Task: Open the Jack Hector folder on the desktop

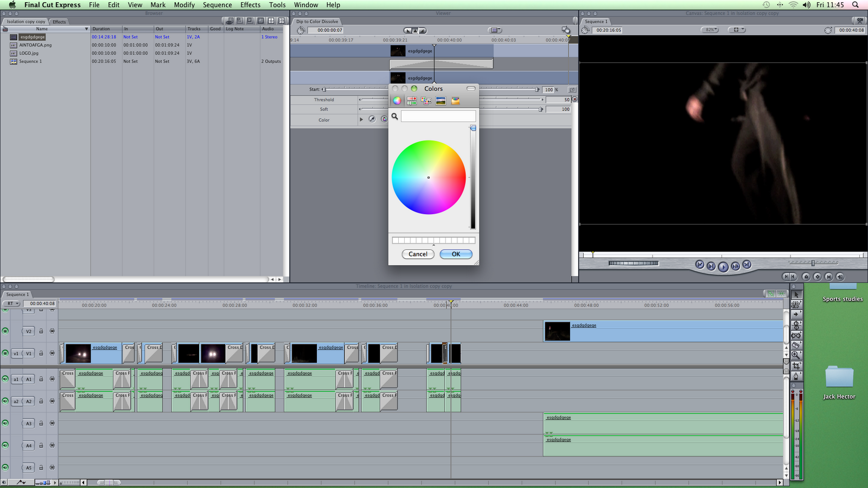Action: (x=839, y=382)
